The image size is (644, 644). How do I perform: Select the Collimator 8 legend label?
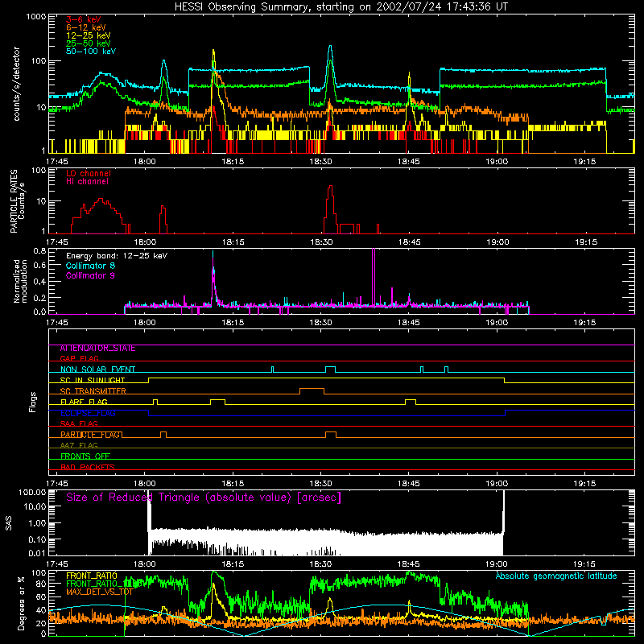click(x=90, y=266)
